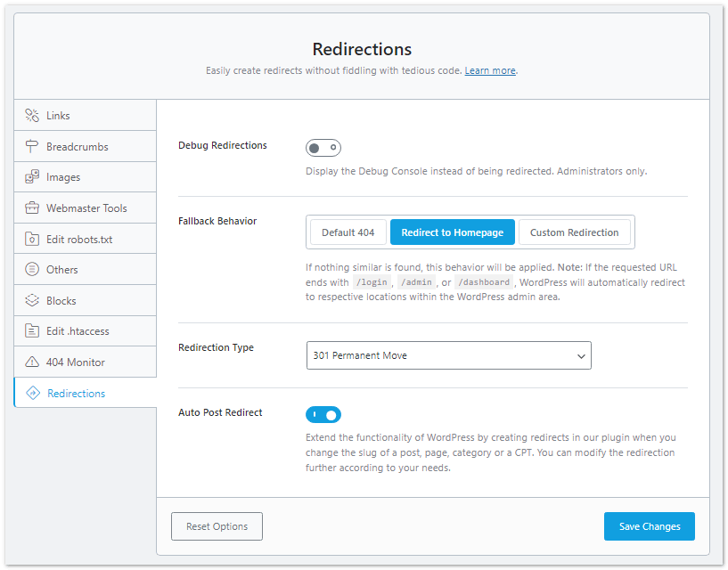Viewport: 728px width, 570px height.
Task: Click the Others gem icon in sidebar
Action: 32,269
